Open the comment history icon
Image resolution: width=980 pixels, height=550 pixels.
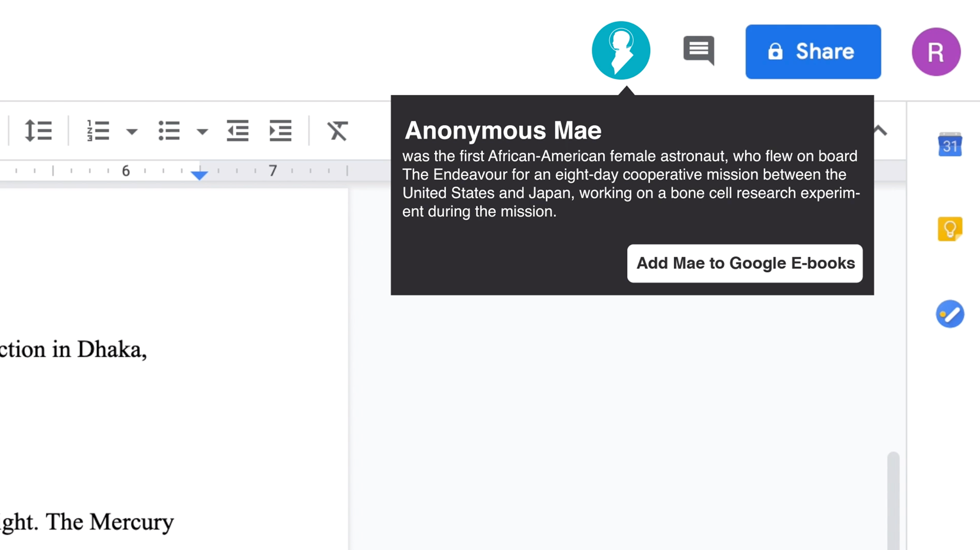coord(699,51)
